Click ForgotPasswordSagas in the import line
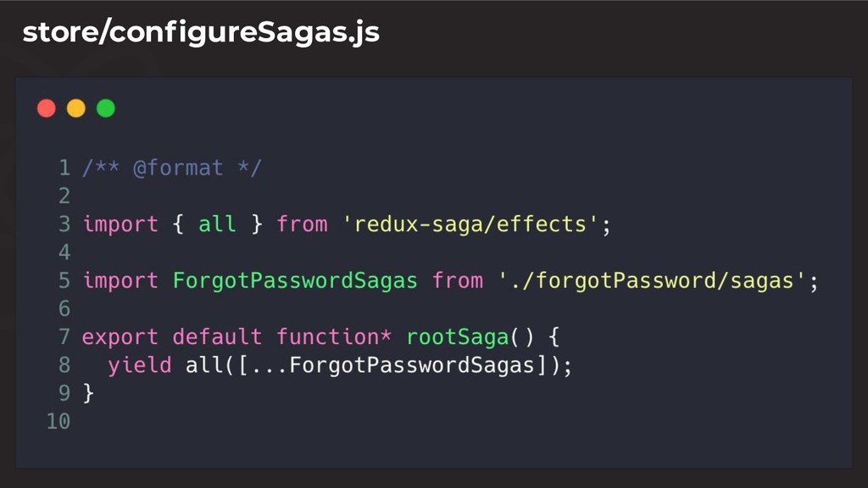Screen dimensions: 868x488 tap(295, 280)
